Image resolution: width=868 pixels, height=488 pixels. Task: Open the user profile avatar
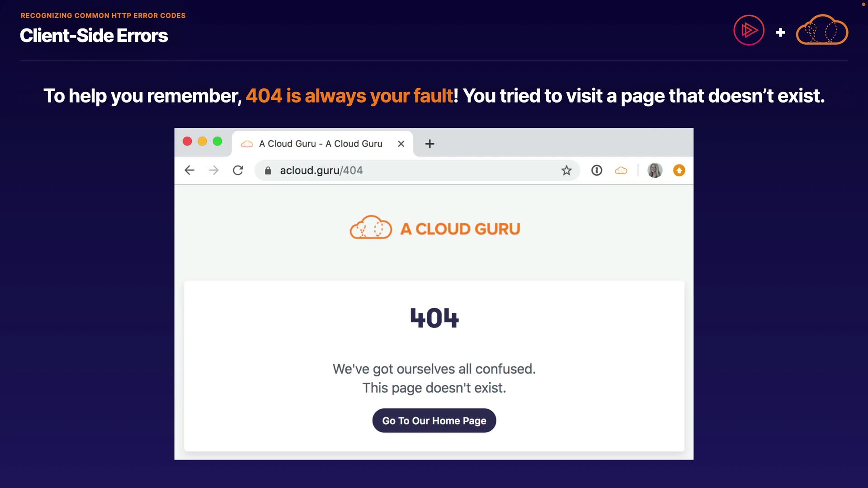click(655, 170)
